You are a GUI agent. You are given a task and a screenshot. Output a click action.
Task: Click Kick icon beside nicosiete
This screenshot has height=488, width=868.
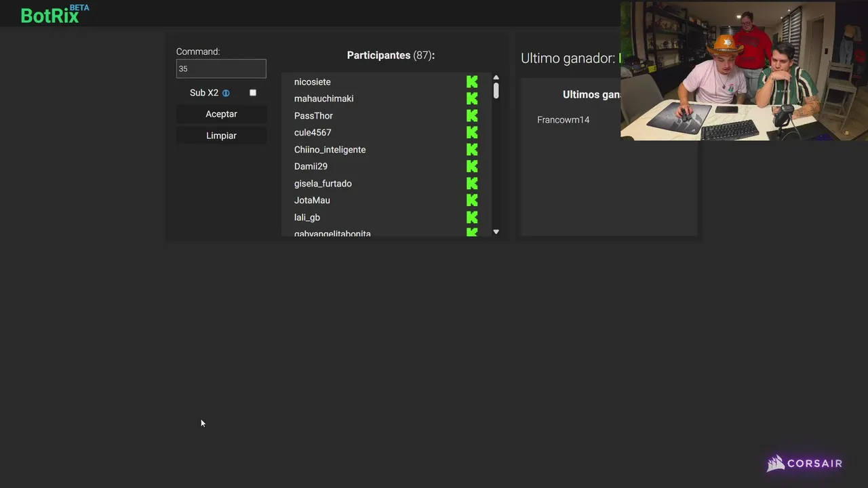tap(472, 82)
